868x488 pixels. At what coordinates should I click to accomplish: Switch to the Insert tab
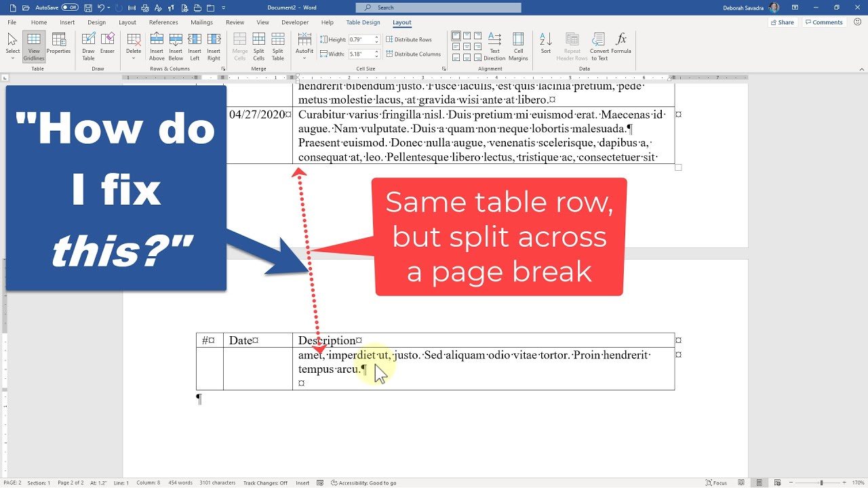pyautogui.click(x=67, y=22)
